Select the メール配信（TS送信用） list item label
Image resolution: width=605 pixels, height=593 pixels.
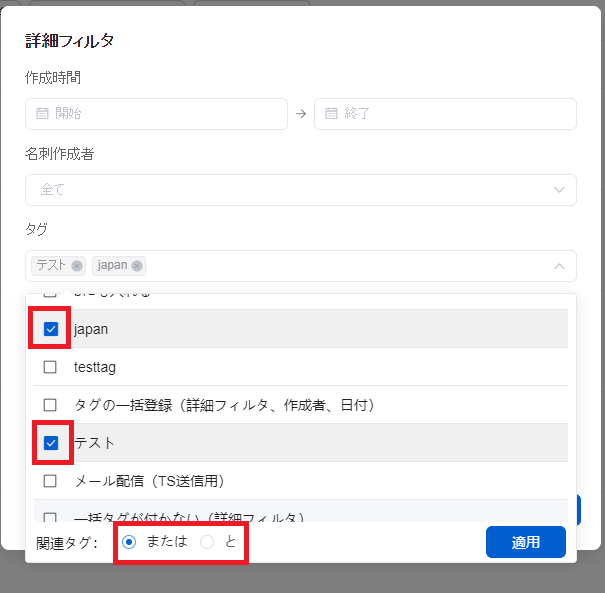pos(149,481)
